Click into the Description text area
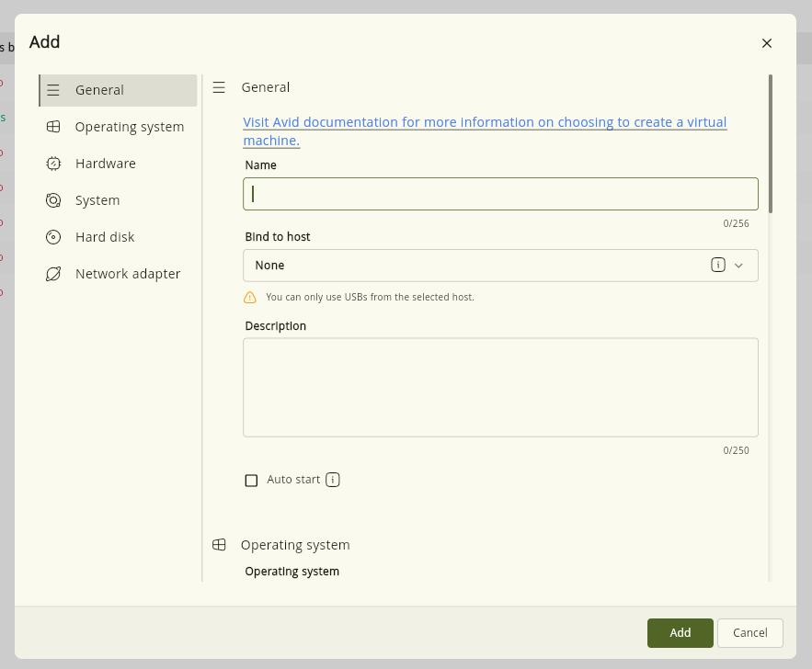This screenshot has height=669, width=812. click(500, 388)
